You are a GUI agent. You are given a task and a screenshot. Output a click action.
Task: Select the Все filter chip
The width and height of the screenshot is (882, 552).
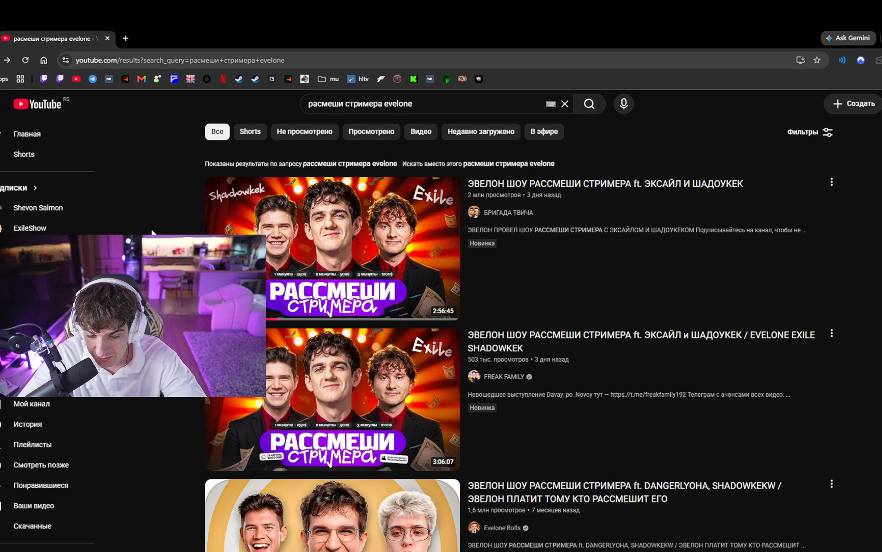217,132
